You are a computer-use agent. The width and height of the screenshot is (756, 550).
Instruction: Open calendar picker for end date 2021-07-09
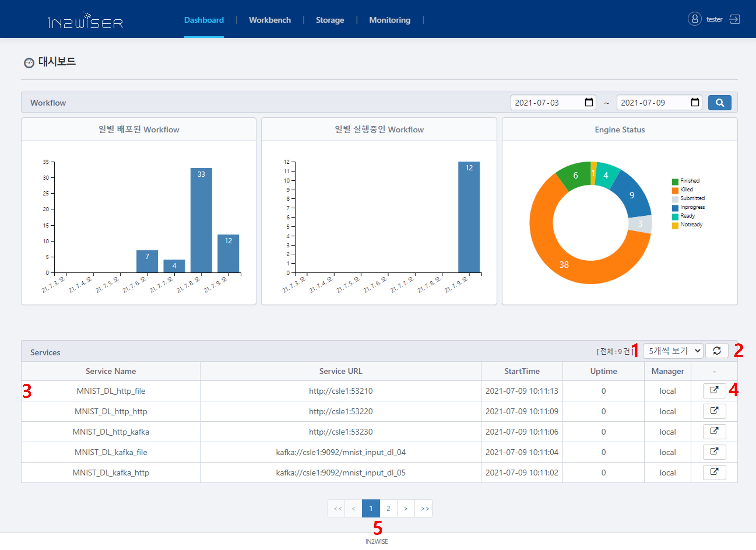[x=695, y=102]
